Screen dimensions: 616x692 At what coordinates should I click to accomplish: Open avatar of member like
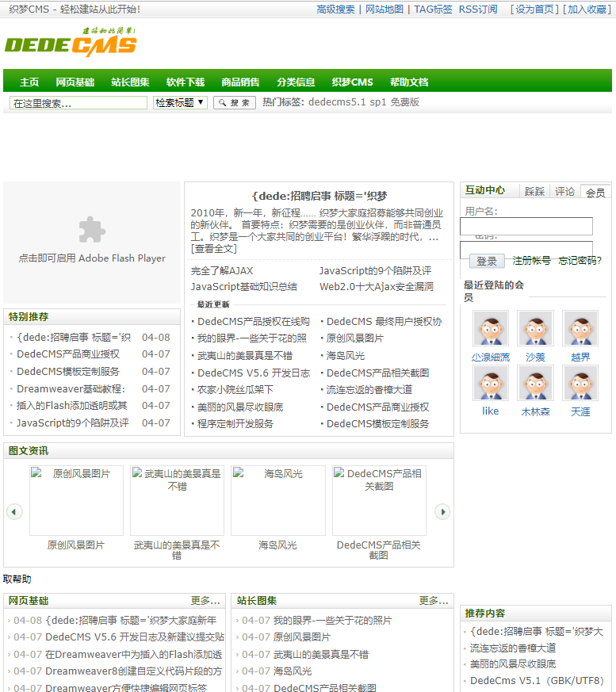click(x=491, y=383)
